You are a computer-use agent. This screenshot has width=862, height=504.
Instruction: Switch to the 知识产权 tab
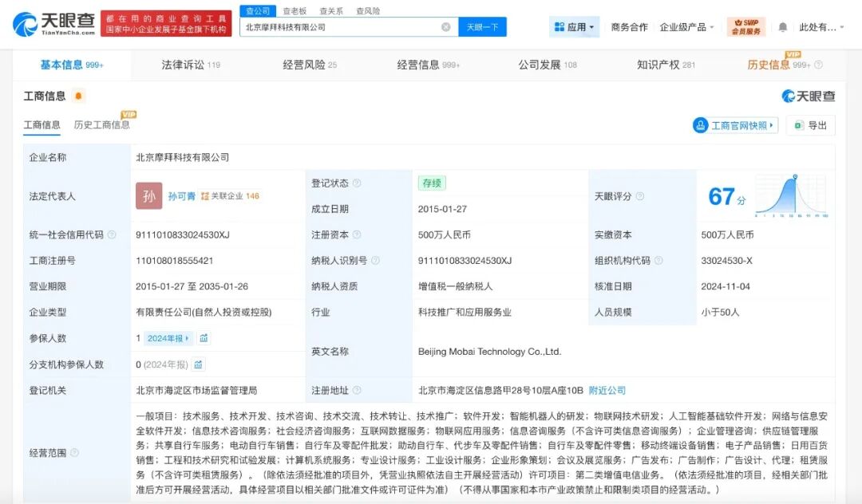[x=666, y=65]
